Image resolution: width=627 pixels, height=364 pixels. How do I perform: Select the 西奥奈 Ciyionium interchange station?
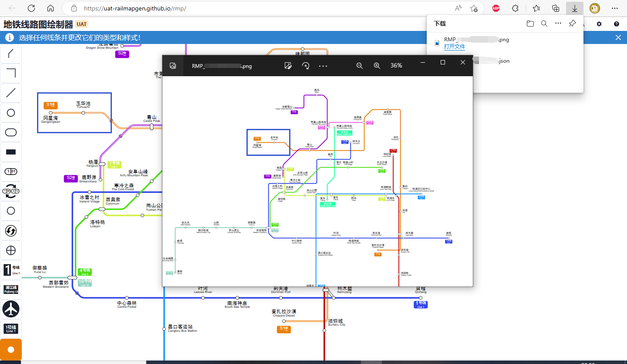tap(101, 209)
